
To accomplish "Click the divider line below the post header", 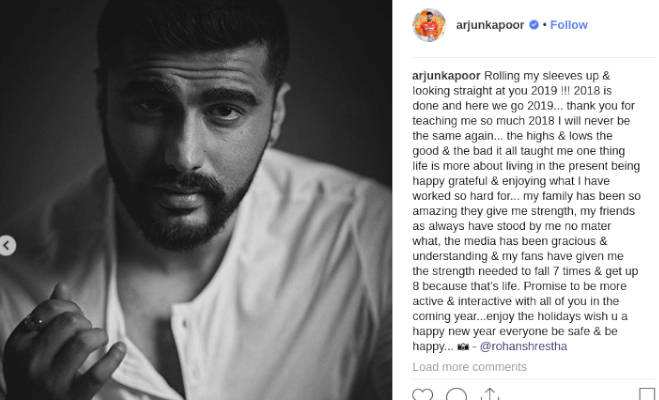I will pos(534,58).
